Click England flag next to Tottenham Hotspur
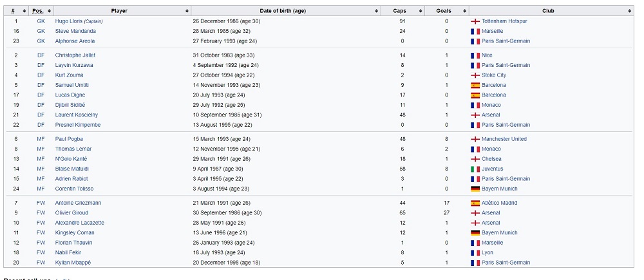The width and height of the screenshot is (644, 280). [475, 21]
